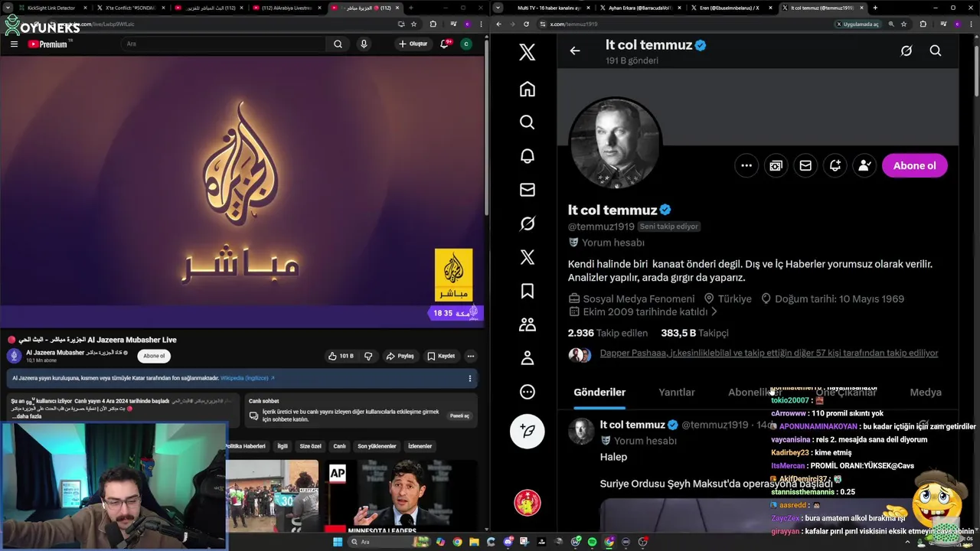Image resolution: width=980 pixels, height=551 pixels.
Task: Click the Grok icon in X profile header
Action: coord(906,51)
